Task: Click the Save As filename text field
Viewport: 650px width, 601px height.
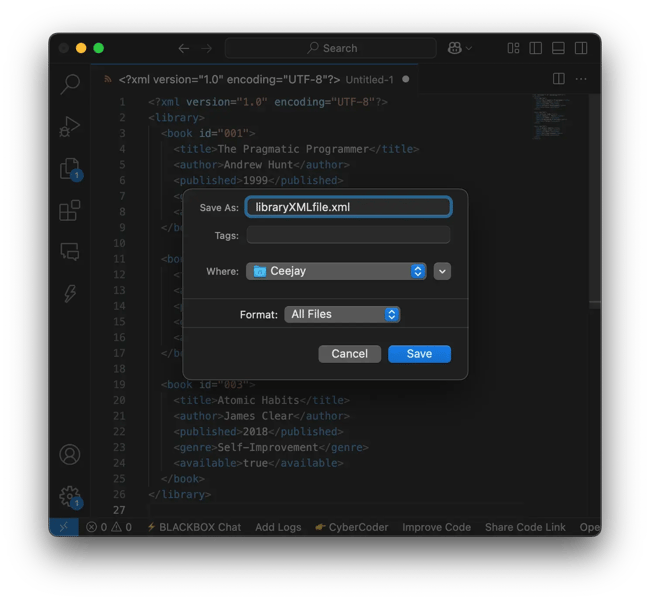Action: point(348,207)
